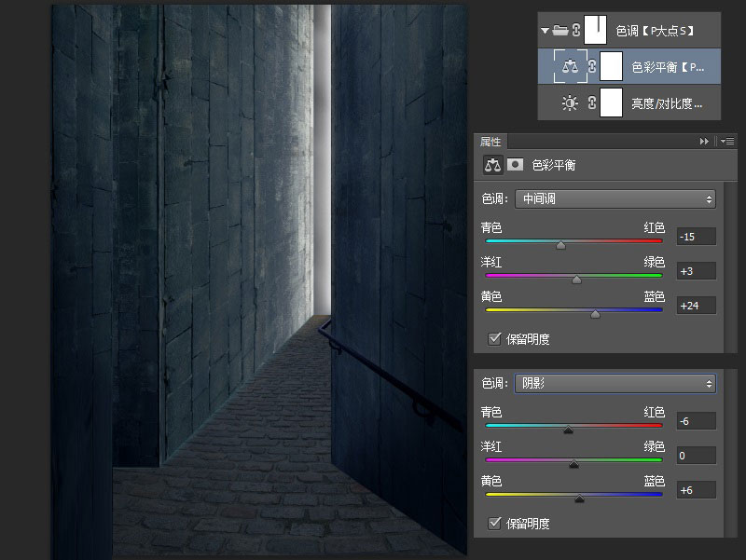746x560 pixels.
Task: Click the +3 magenta-green value field
Action: click(696, 271)
